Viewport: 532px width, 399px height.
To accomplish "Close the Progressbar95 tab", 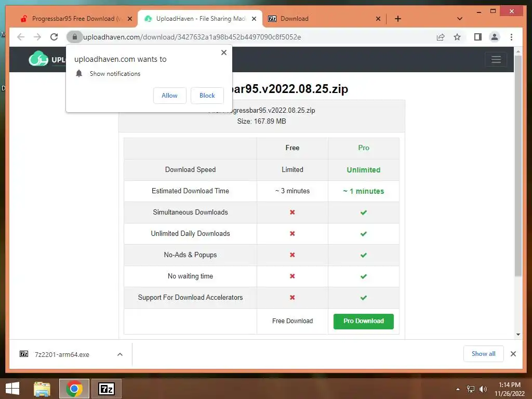I will (x=129, y=19).
